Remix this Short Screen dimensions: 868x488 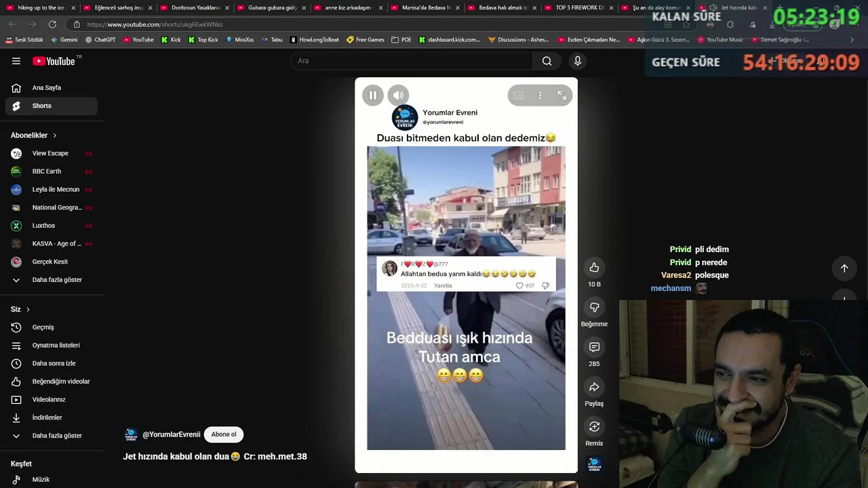point(594,426)
